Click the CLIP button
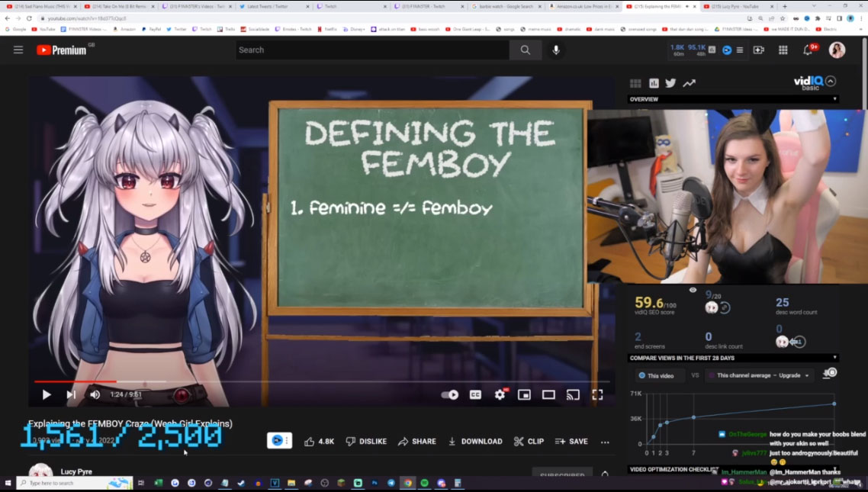868x492 pixels. click(529, 441)
